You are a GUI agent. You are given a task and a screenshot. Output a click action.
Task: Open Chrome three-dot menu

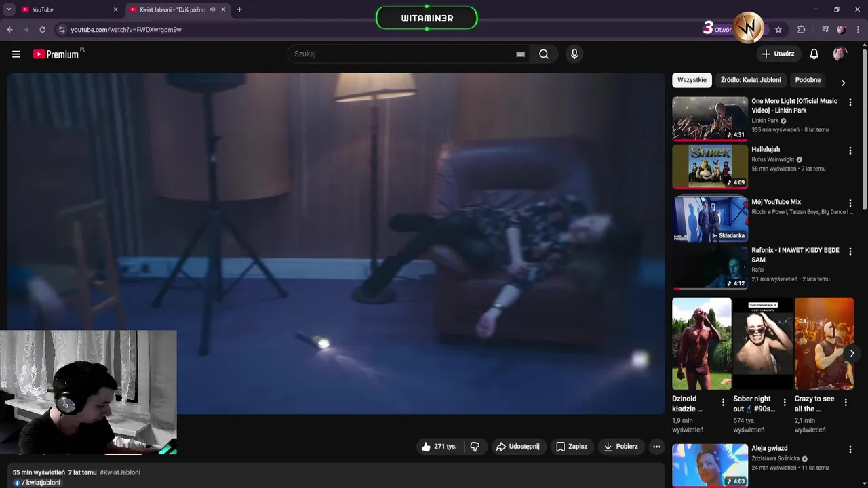pos(856,30)
